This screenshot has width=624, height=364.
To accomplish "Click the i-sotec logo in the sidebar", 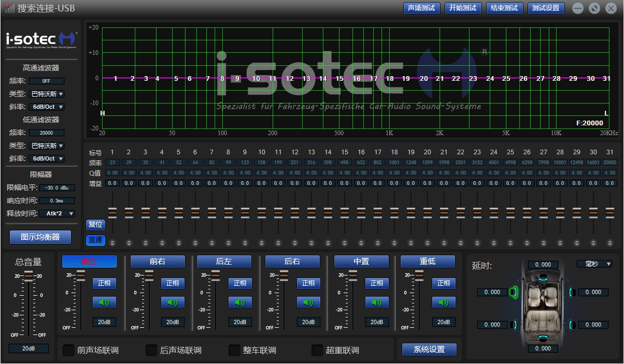I will click(41, 39).
